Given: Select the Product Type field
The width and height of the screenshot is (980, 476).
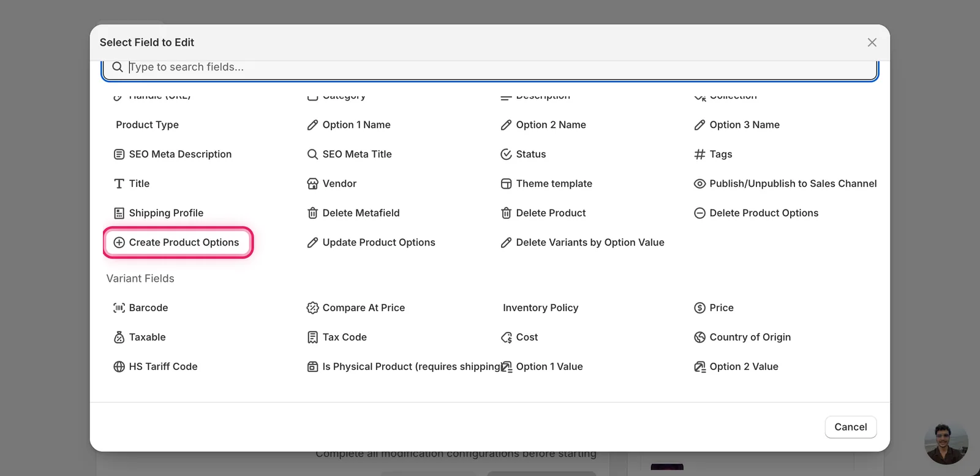Looking at the screenshot, I should click(x=147, y=124).
